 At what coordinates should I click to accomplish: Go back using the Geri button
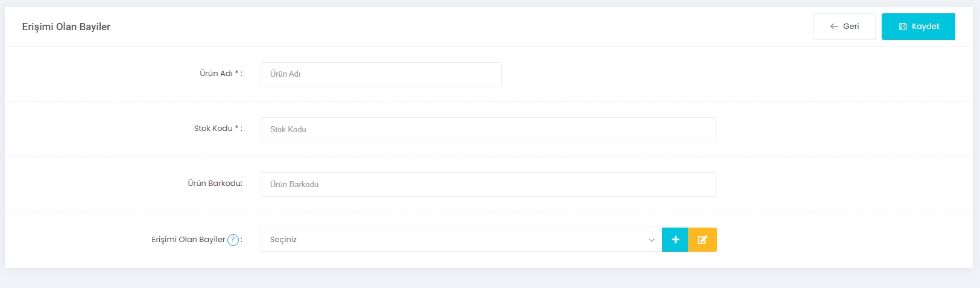coord(844,27)
